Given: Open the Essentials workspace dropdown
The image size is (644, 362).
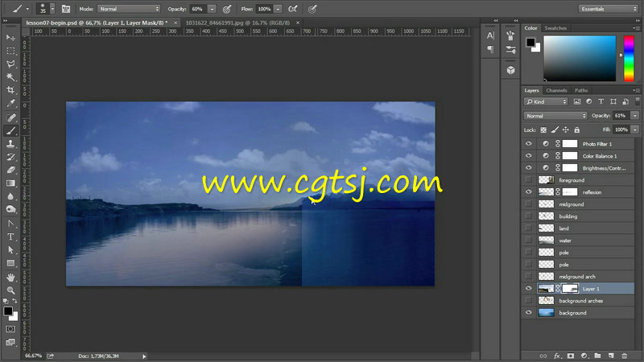Looking at the screenshot, I should (x=606, y=9).
